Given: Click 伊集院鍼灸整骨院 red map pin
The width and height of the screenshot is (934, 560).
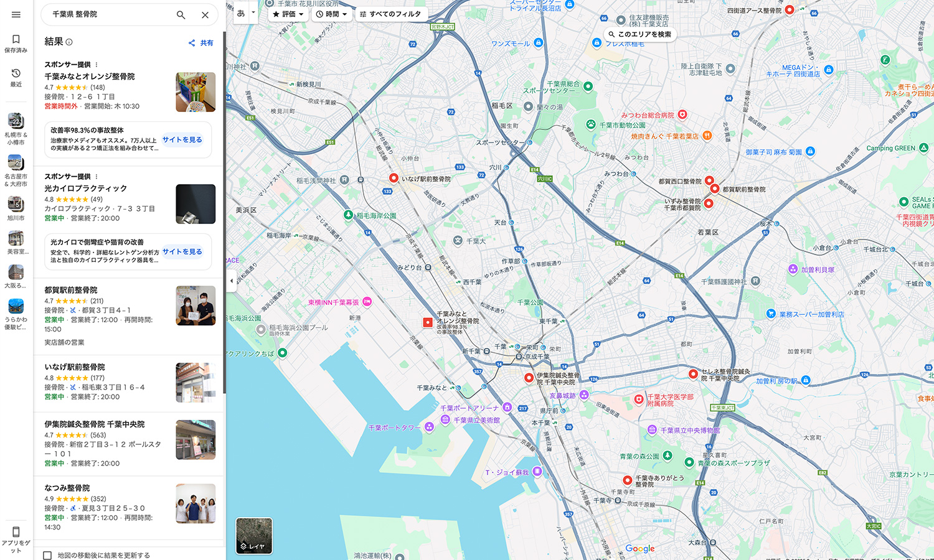Looking at the screenshot, I should tap(529, 378).
